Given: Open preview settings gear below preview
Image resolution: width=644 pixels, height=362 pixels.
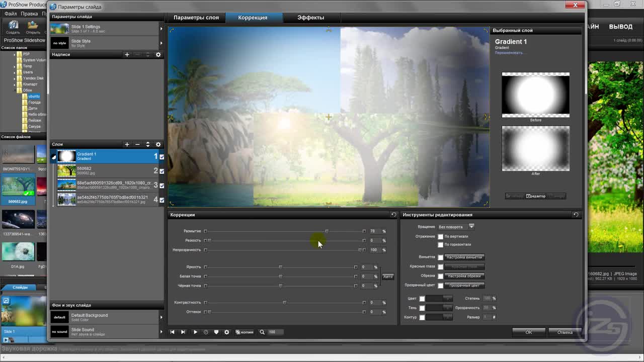Looking at the screenshot, I should (227, 332).
